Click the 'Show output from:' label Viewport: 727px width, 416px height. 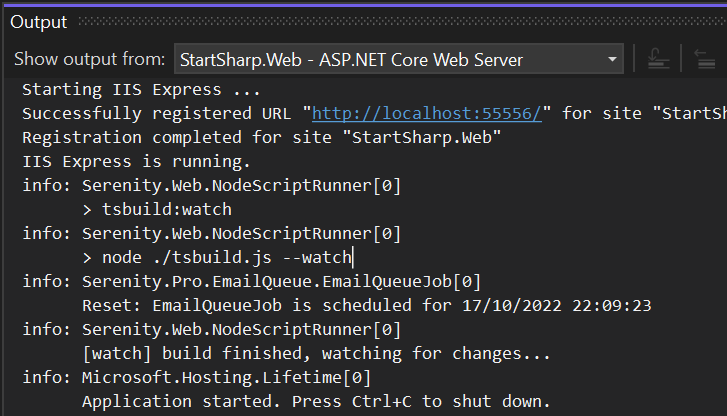[x=88, y=60]
